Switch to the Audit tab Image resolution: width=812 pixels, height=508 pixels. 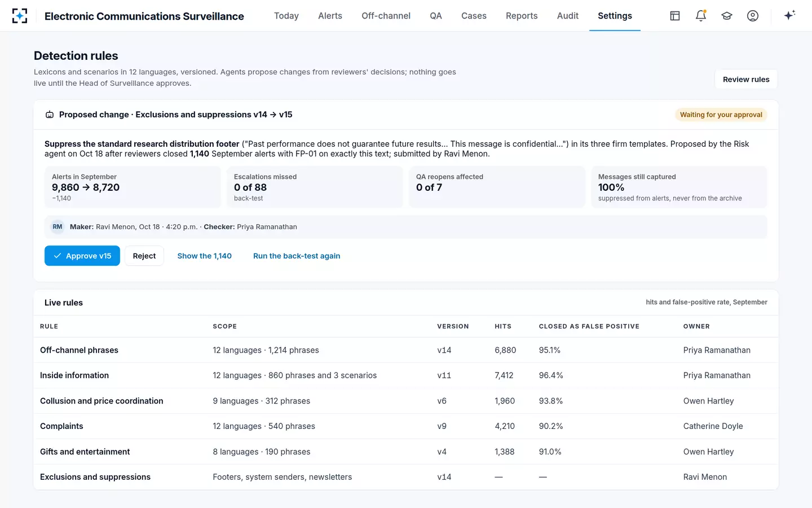(568, 16)
